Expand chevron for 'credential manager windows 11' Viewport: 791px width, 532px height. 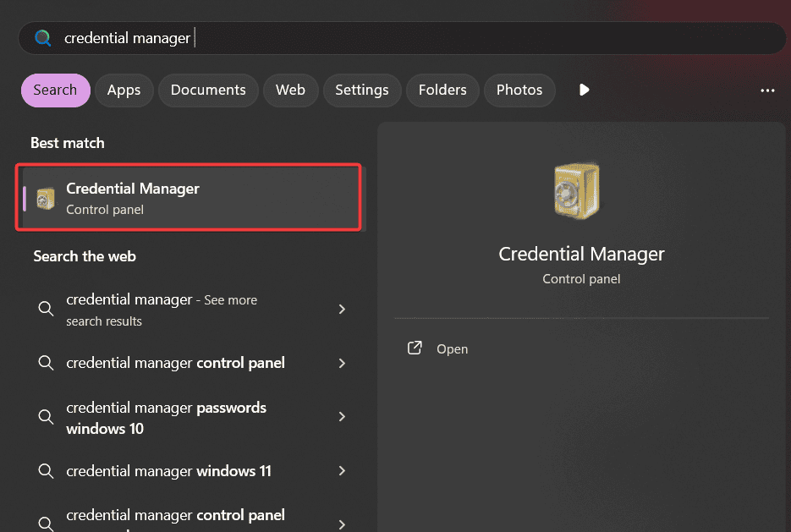(x=342, y=471)
